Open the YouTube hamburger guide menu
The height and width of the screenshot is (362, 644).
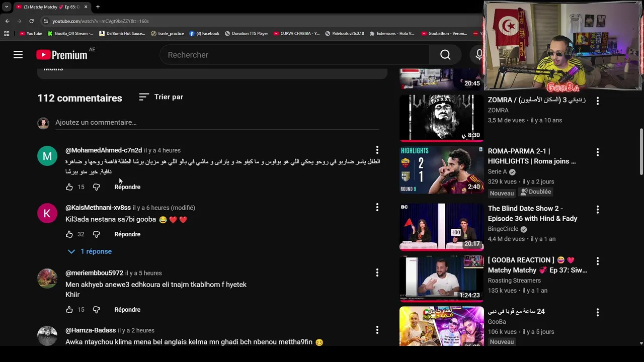(18, 55)
